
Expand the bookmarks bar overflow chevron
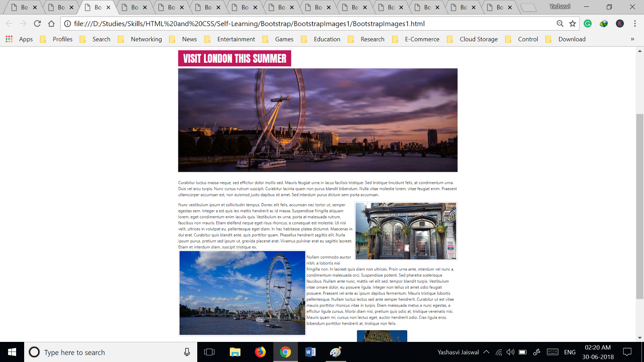pos(632,39)
